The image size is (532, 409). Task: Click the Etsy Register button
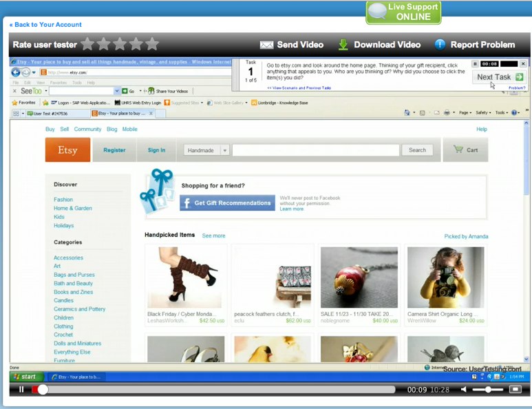point(114,150)
